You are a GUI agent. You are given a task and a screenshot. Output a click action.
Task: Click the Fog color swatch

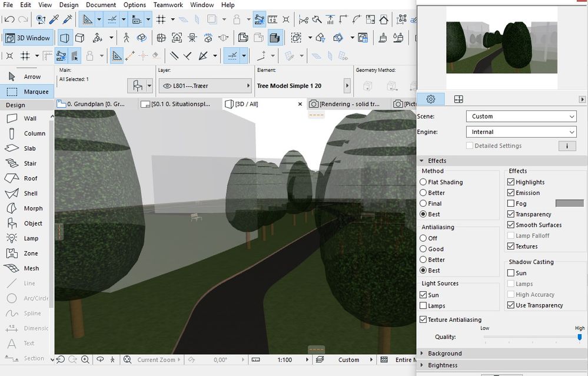click(569, 203)
